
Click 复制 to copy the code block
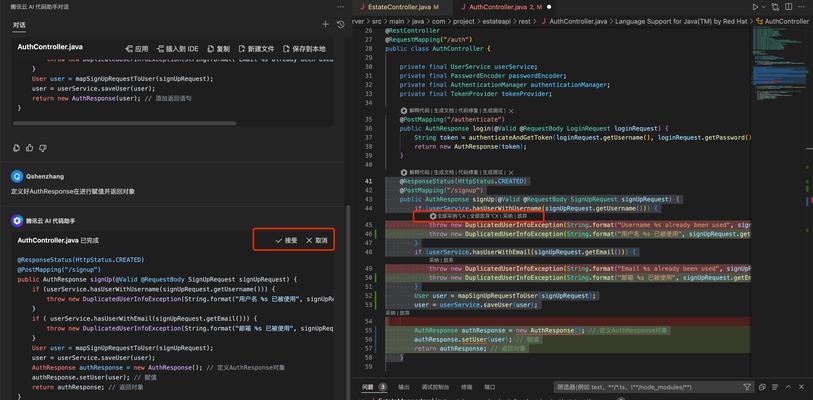point(219,49)
